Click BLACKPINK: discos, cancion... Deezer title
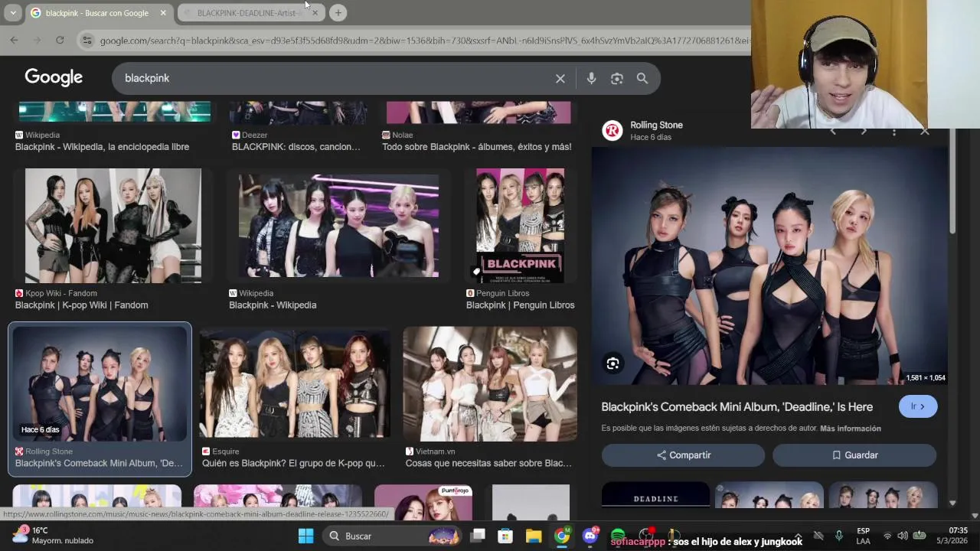 pos(296,147)
